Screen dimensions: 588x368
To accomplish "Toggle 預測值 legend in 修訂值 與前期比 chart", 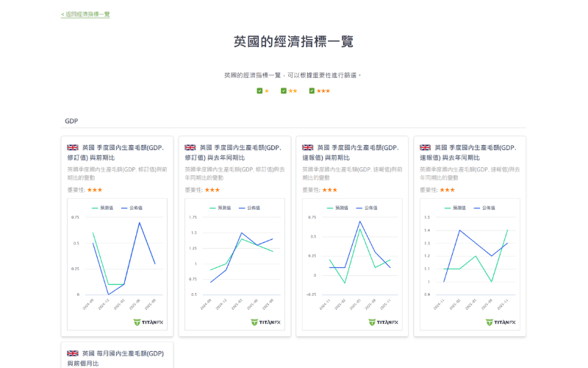I will 102,208.
